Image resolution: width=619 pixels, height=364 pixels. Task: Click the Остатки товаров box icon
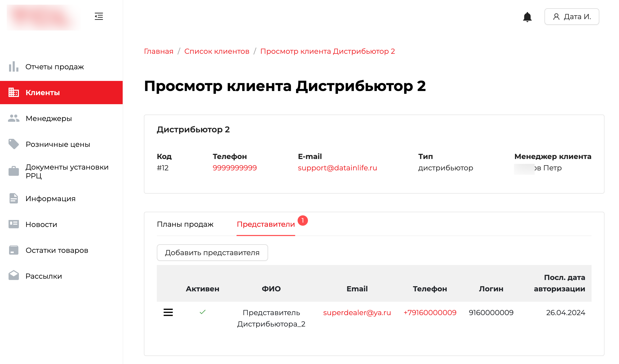point(13,250)
